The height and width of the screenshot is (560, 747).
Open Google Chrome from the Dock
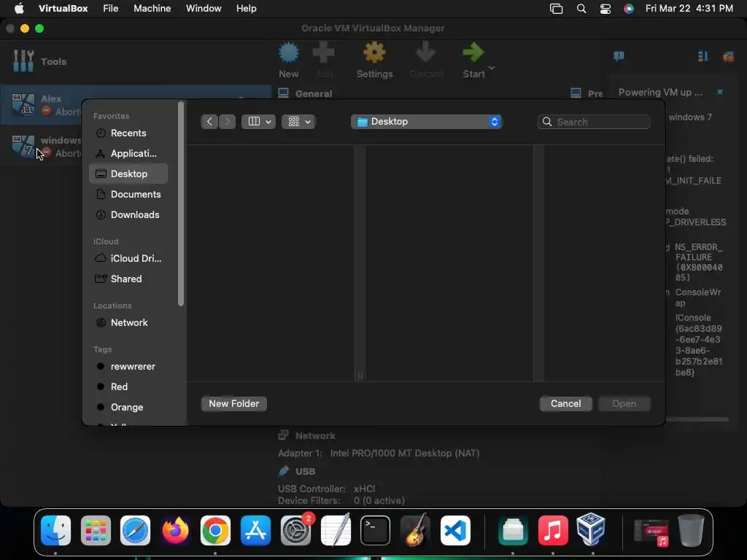[215, 531]
